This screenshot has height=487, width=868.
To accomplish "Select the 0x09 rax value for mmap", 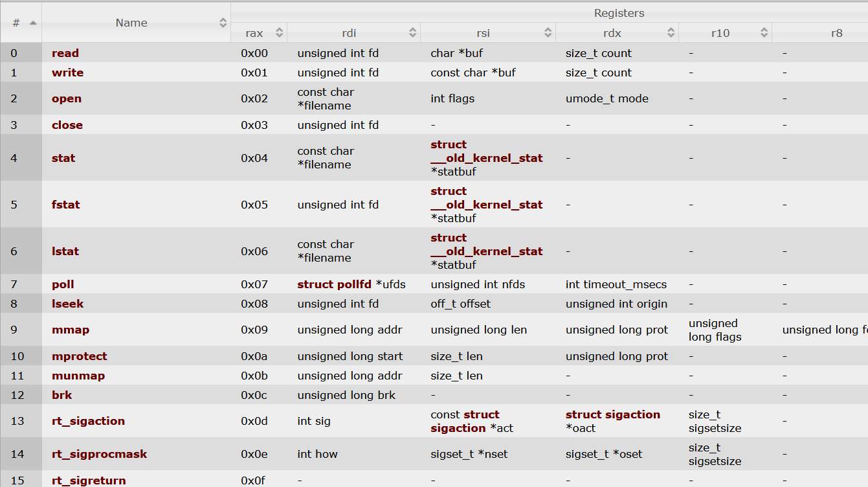I will point(254,330).
